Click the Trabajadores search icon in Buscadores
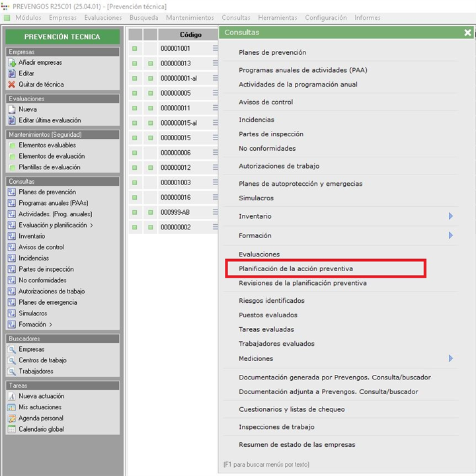Viewport: 476px width, 476px height. point(12,372)
